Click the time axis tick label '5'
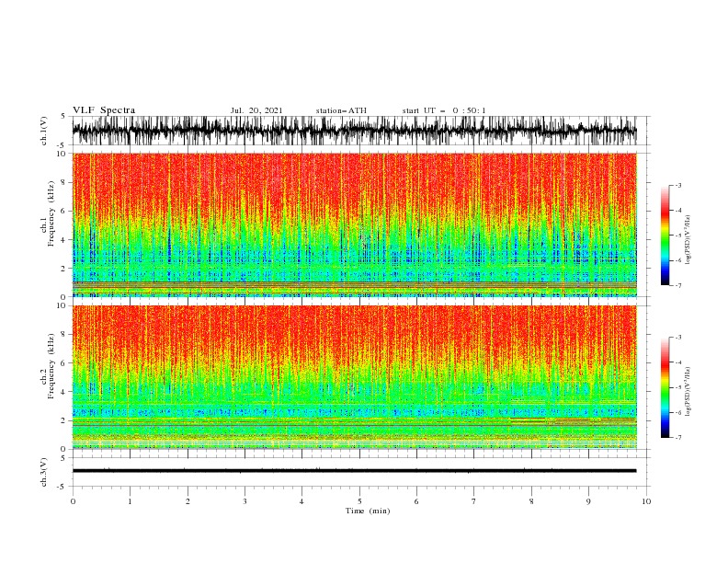The width and height of the screenshot is (728, 563). [x=359, y=501]
